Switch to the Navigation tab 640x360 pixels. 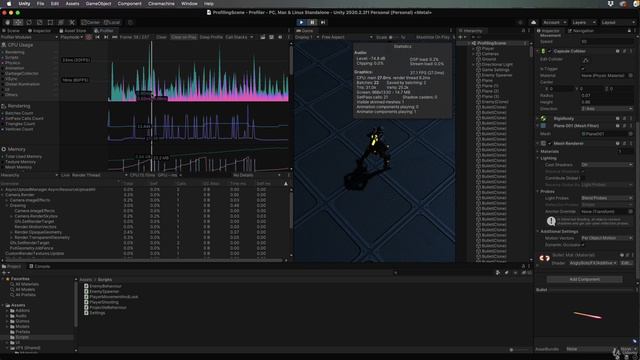click(x=580, y=31)
